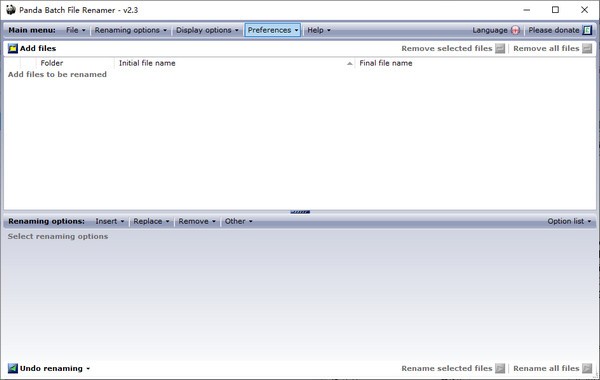Open the Undo renaming dropdown arrow
Screen dimensions: 600x380
coord(88,369)
